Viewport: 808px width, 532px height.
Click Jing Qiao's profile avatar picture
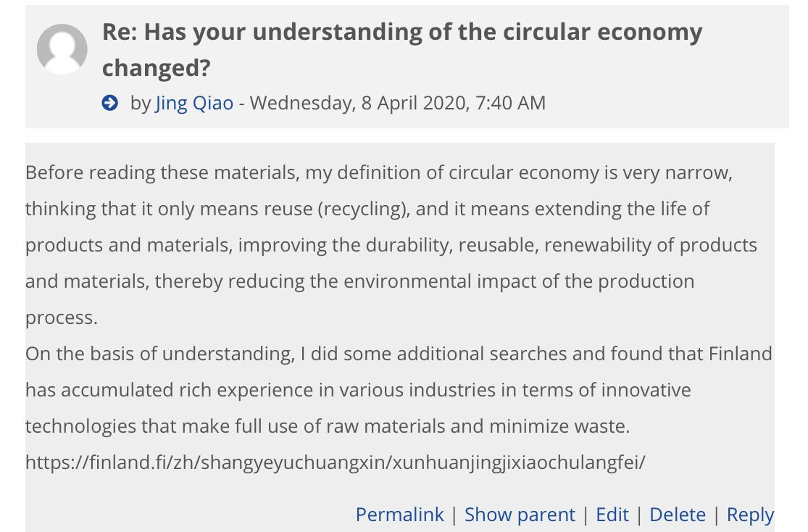click(62, 49)
